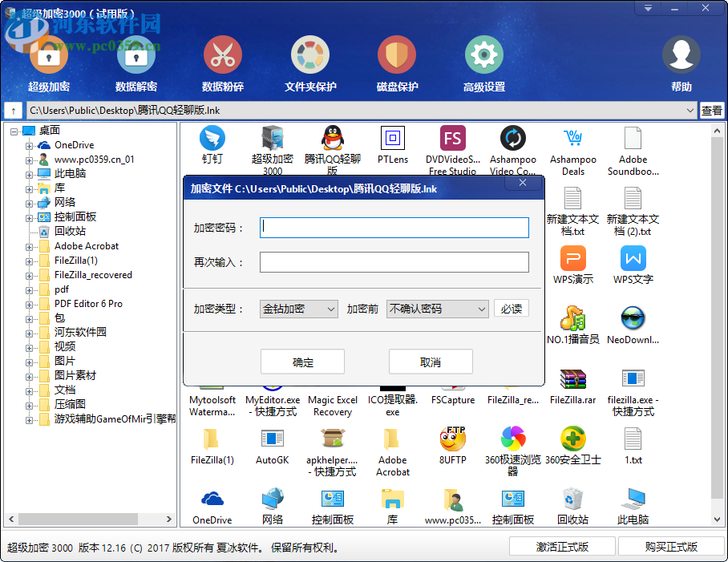Click the up-arrow navigation icon beside the path bar
The image size is (728, 562).
point(14,110)
